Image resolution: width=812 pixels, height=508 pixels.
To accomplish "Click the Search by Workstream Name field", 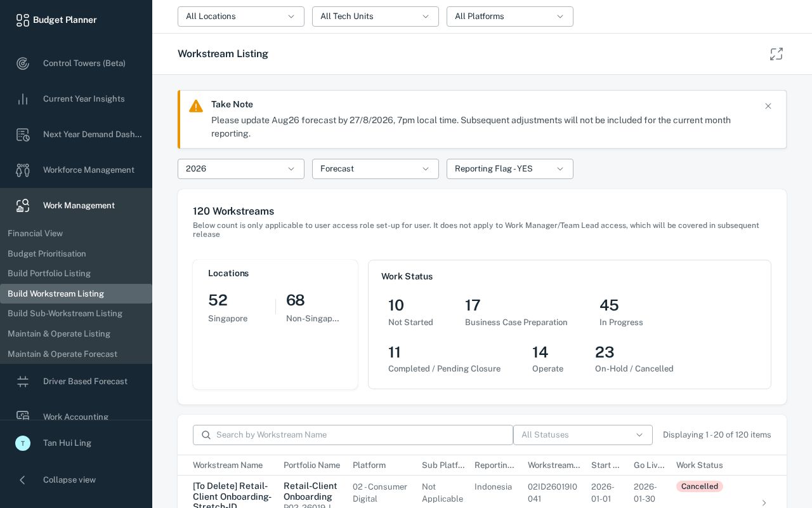I will click(353, 435).
